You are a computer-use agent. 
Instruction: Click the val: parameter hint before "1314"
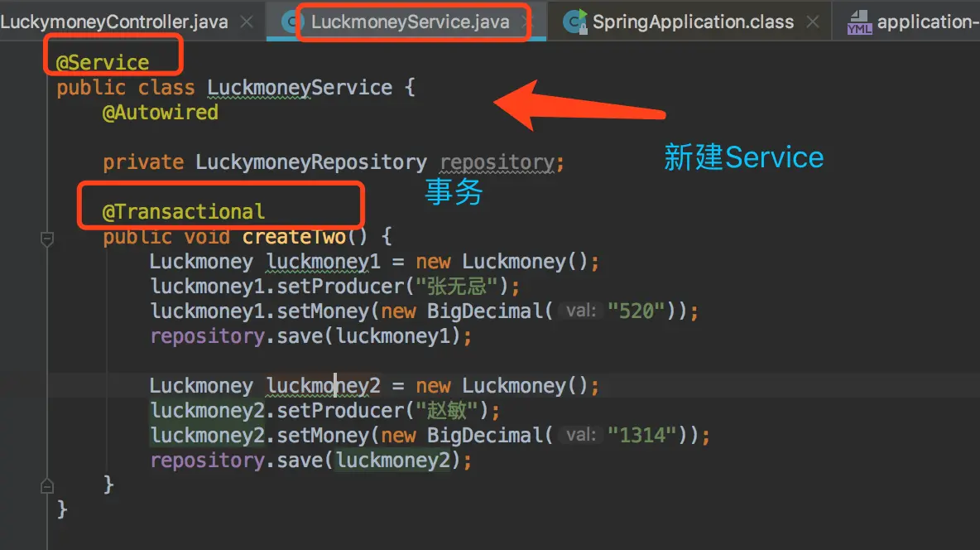tap(580, 434)
